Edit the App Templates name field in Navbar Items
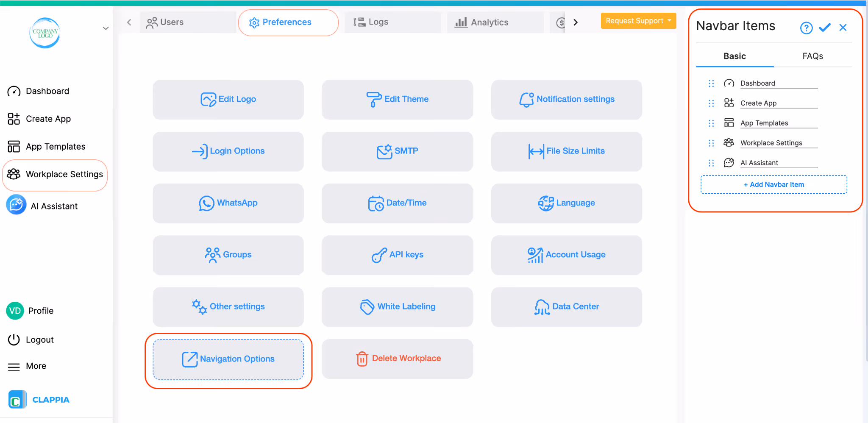 click(779, 123)
